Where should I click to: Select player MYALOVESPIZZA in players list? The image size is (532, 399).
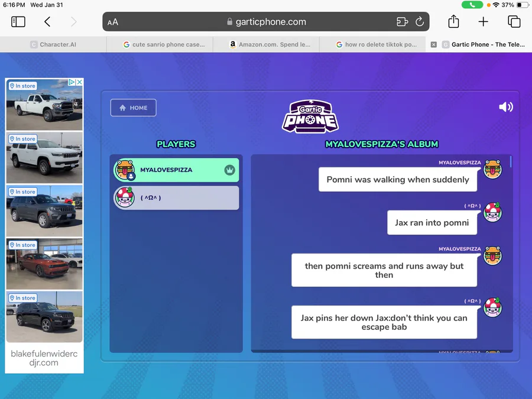(176, 170)
